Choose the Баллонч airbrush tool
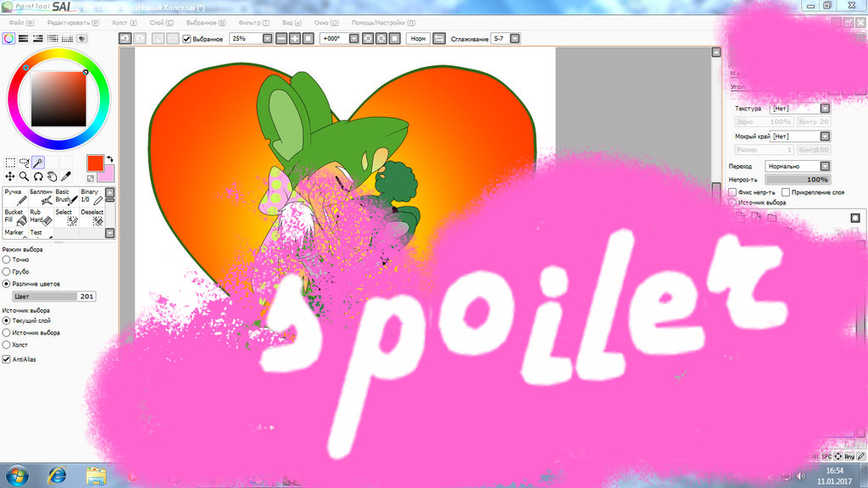868x488 pixels. (x=41, y=197)
